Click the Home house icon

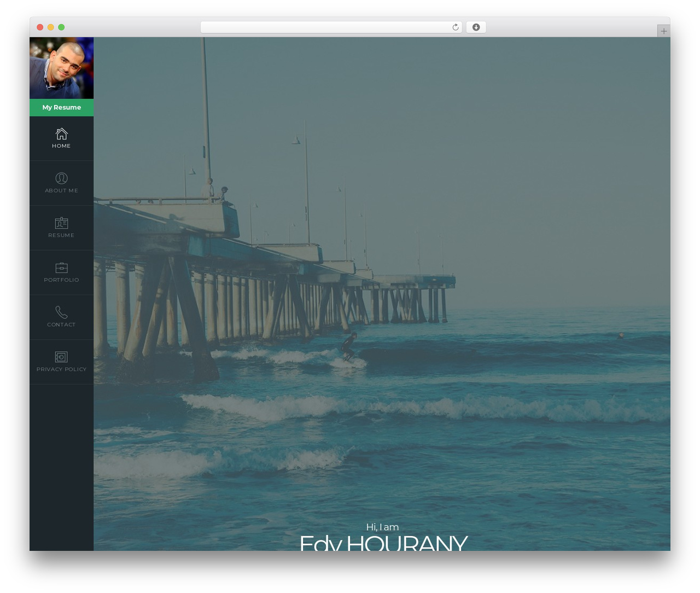pos(61,133)
